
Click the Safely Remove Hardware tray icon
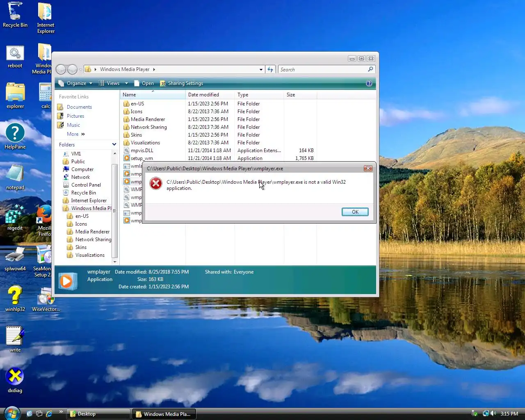pyautogui.click(x=475, y=413)
